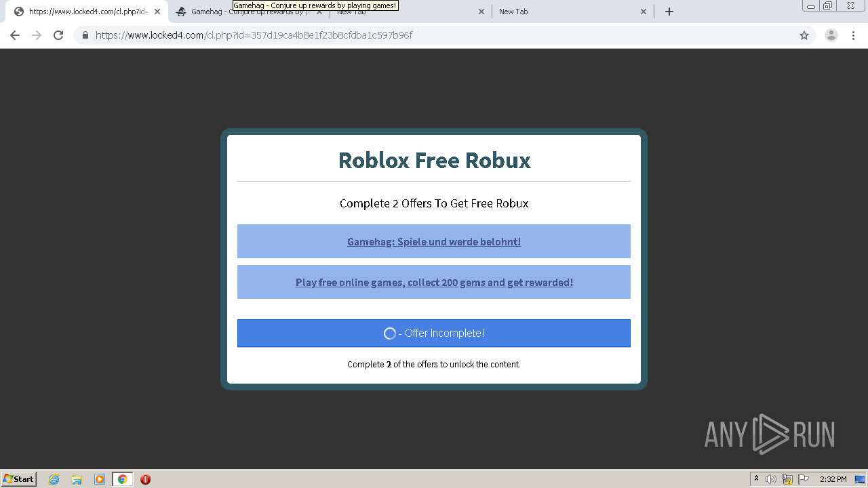The image size is (868, 488).
Task: Close the last New Tab
Action: pos(644,12)
